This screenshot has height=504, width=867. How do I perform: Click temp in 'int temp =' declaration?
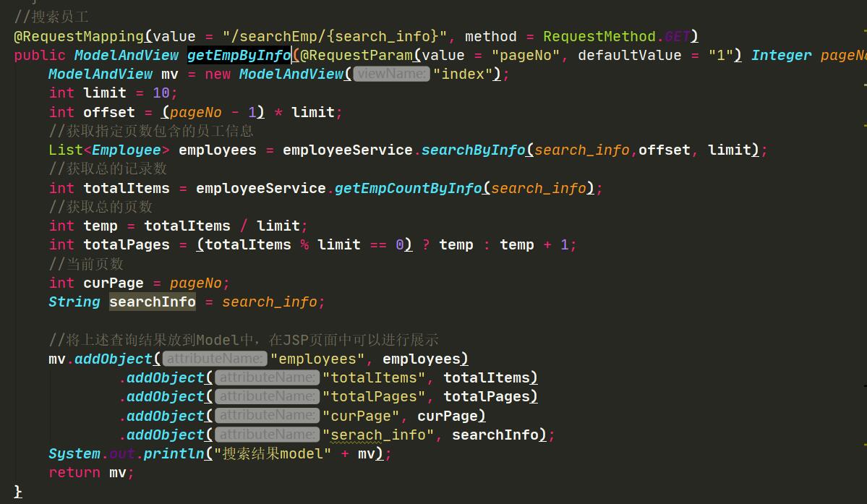[x=100, y=226]
